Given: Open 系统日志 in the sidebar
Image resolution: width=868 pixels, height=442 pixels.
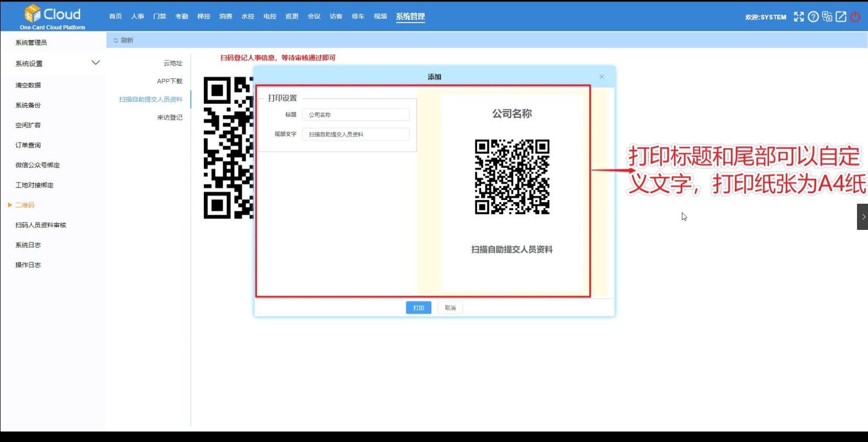Looking at the screenshot, I should [28, 245].
